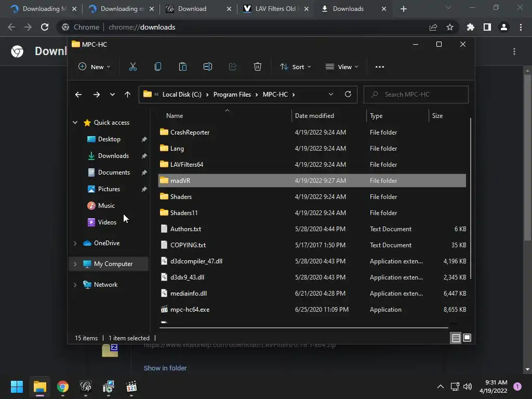Open MPC-HC 321 icon on taskbar
The image size is (532, 399).
(131, 387)
